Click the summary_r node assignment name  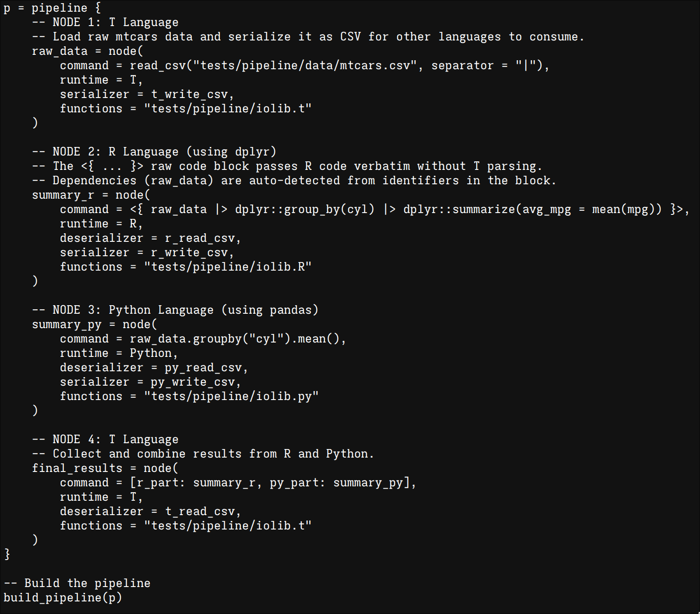tap(63, 195)
